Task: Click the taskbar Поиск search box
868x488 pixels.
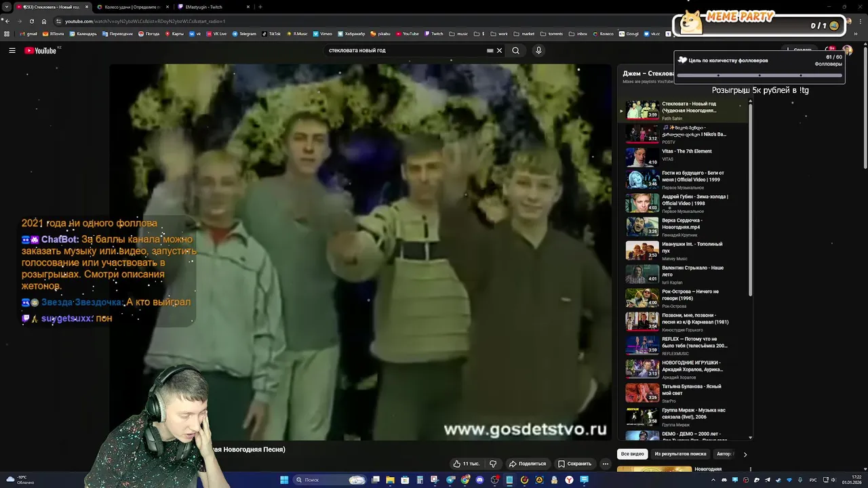Action: [329, 480]
